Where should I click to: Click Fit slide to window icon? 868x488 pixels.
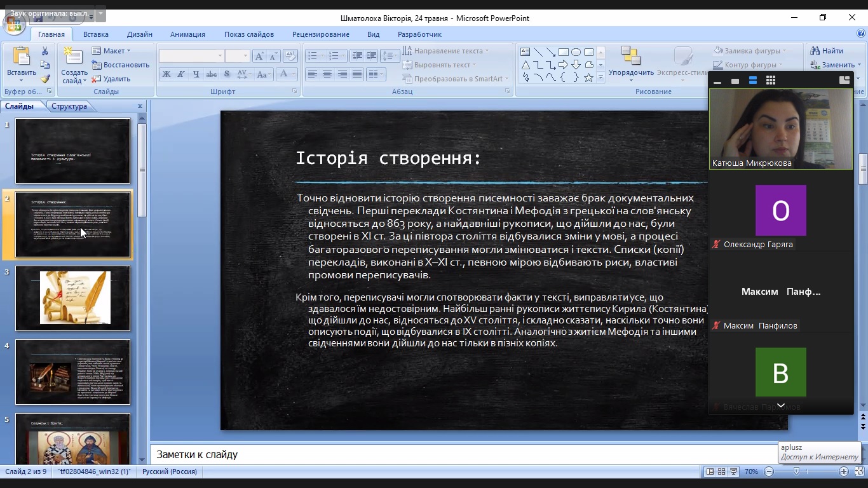(x=859, y=471)
